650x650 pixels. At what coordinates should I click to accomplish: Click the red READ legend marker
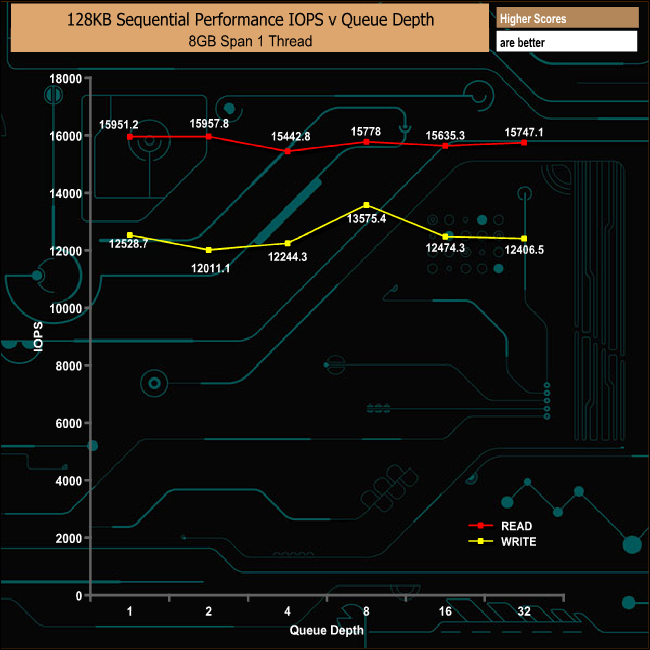(480, 526)
